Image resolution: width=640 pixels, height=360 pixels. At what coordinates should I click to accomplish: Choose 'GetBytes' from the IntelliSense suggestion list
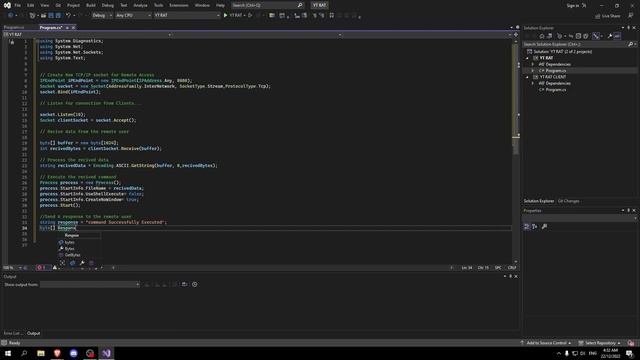point(72,255)
